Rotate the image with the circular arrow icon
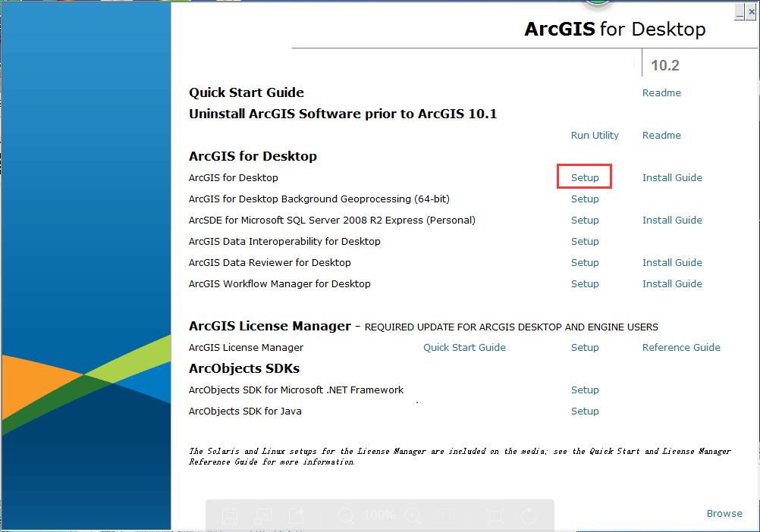The image size is (760, 532). click(x=530, y=516)
